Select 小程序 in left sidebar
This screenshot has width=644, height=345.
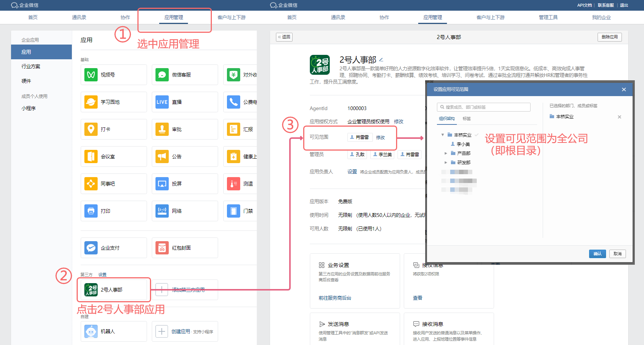[x=28, y=108]
